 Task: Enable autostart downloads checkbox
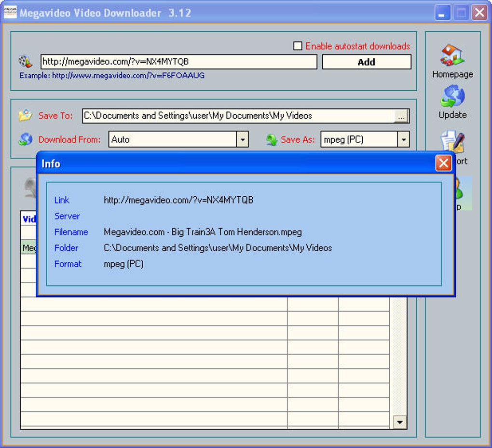pos(298,46)
